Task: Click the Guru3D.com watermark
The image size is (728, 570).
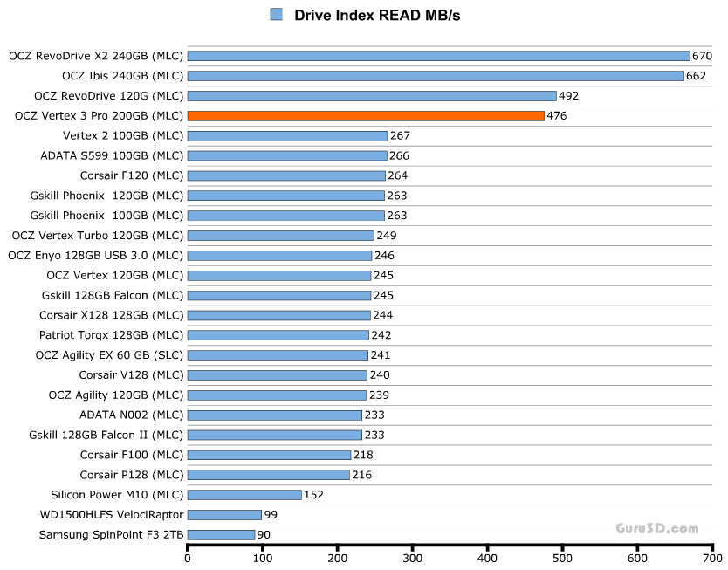Action: (x=656, y=528)
